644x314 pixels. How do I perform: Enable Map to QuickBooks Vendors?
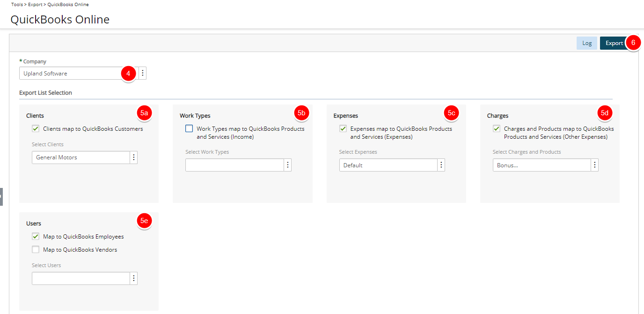pyautogui.click(x=36, y=250)
